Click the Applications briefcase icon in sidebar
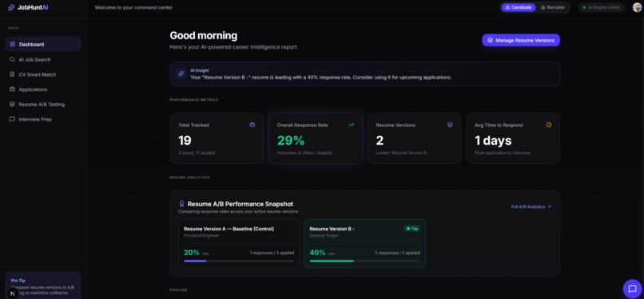644x299 pixels. (x=12, y=89)
